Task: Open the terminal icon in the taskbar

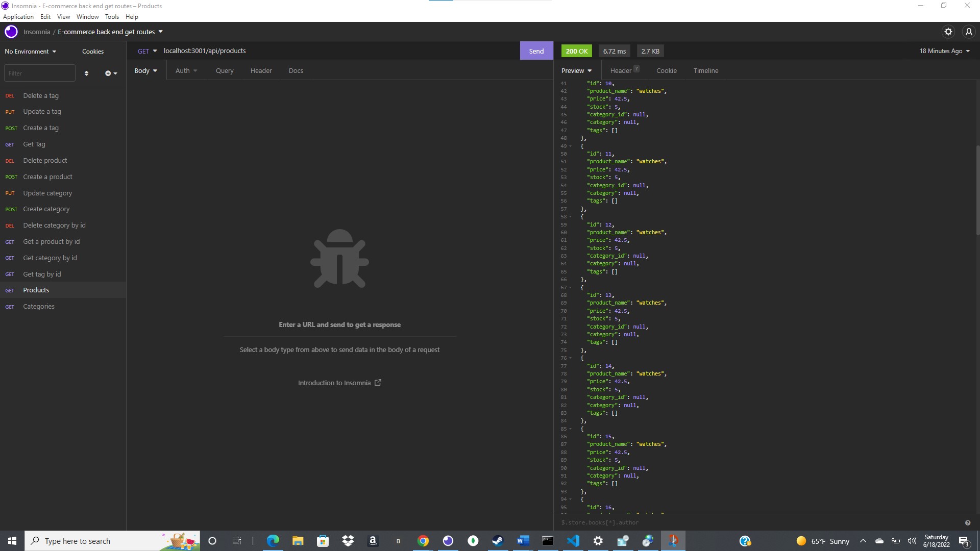Action: [548, 541]
